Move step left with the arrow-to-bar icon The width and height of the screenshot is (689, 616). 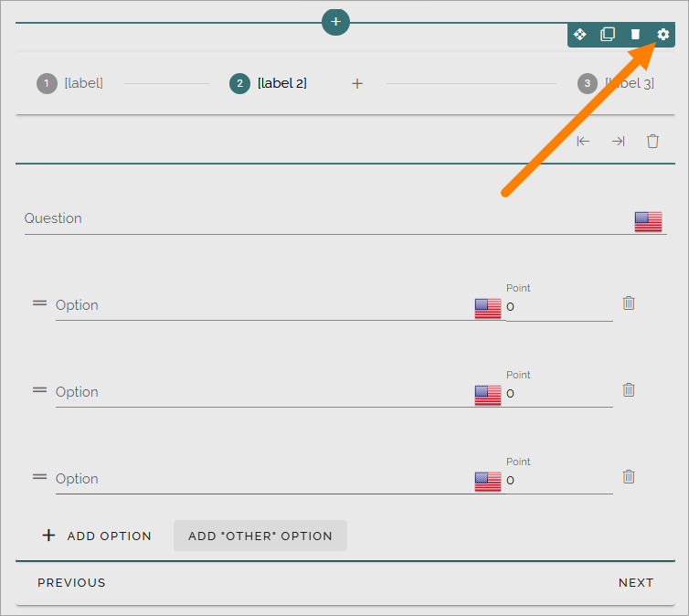[583, 142]
